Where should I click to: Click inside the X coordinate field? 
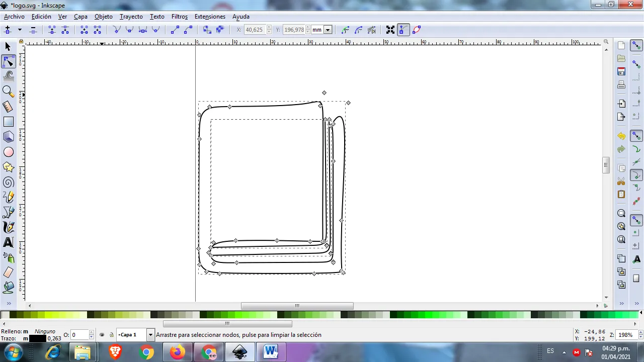(255, 30)
